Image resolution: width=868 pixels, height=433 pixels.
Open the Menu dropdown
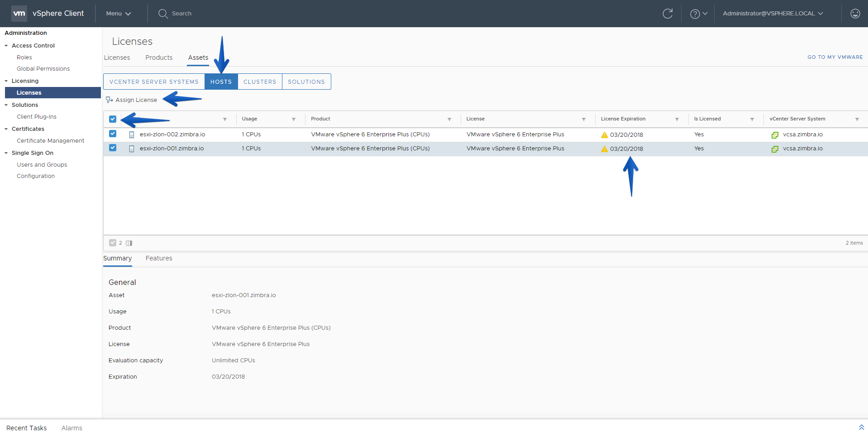click(119, 14)
